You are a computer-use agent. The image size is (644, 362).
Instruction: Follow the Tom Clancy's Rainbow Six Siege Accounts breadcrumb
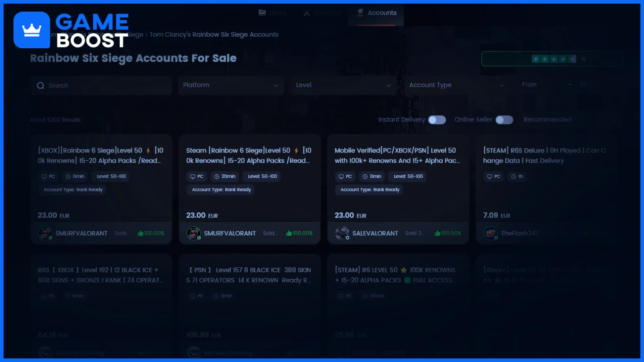pyautogui.click(x=214, y=34)
